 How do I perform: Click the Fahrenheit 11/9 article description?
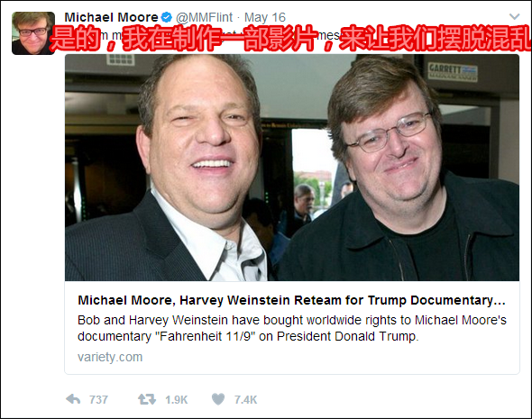point(292,328)
